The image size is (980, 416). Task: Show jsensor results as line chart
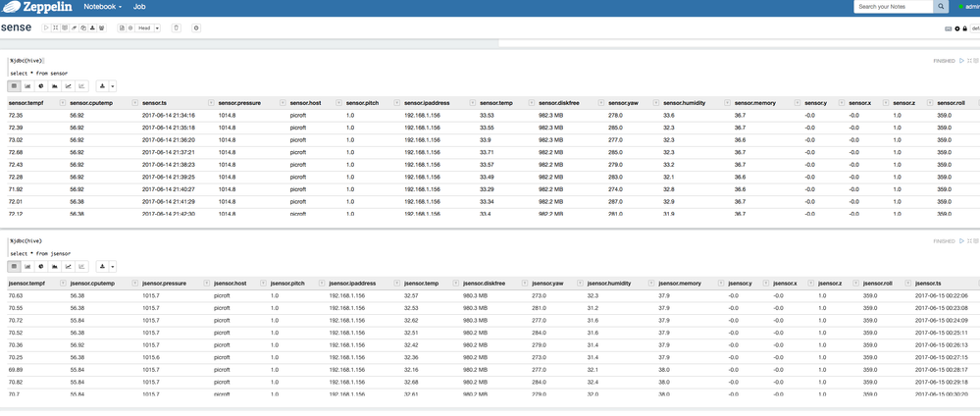click(69, 266)
